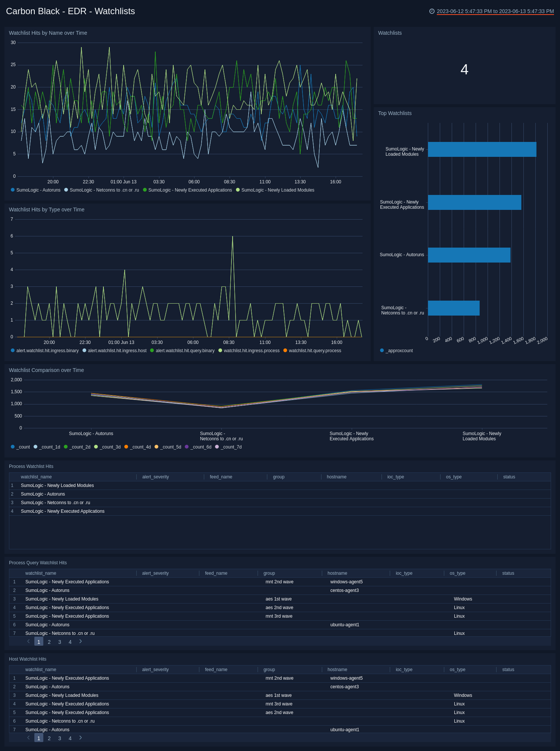Go to previous page in Process Query Watchlist Hits
Screen dimensions: 560x751
click(x=28, y=641)
